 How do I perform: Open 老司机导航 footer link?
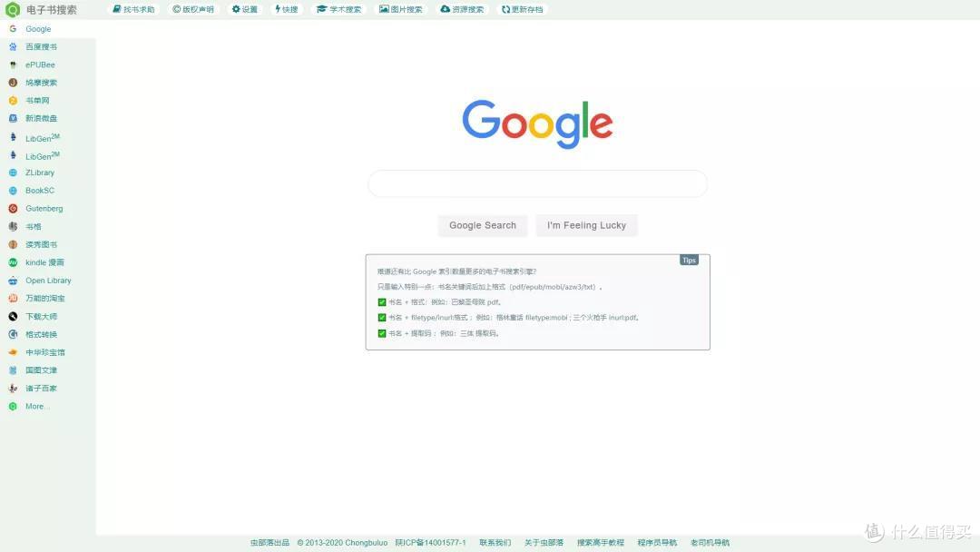[x=710, y=543]
